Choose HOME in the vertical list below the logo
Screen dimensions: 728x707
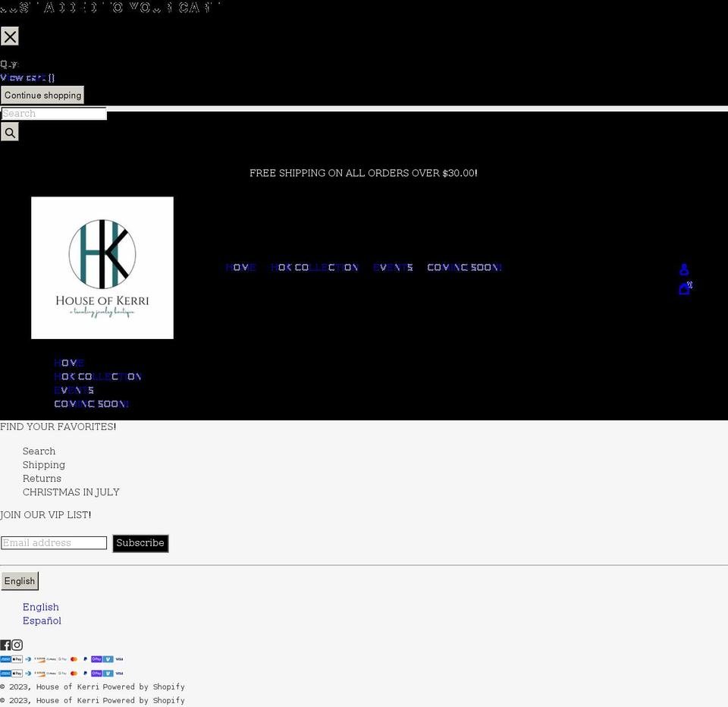coord(69,363)
